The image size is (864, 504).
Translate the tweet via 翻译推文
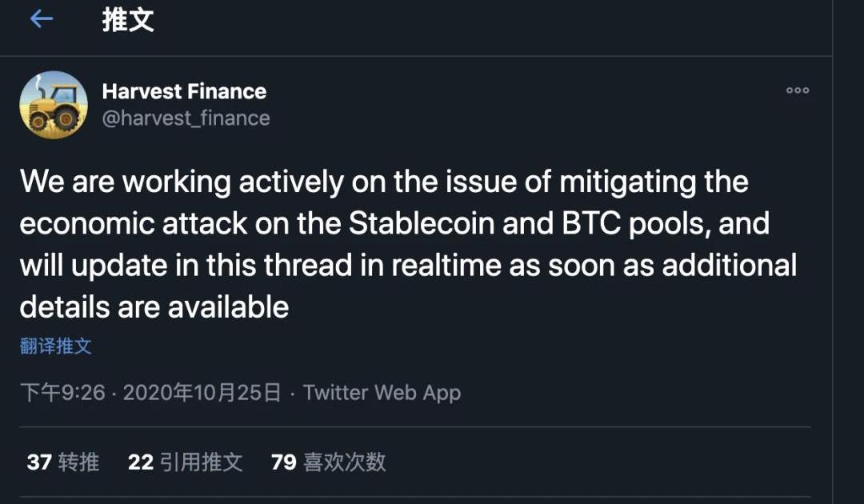click(x=56, y=346)
